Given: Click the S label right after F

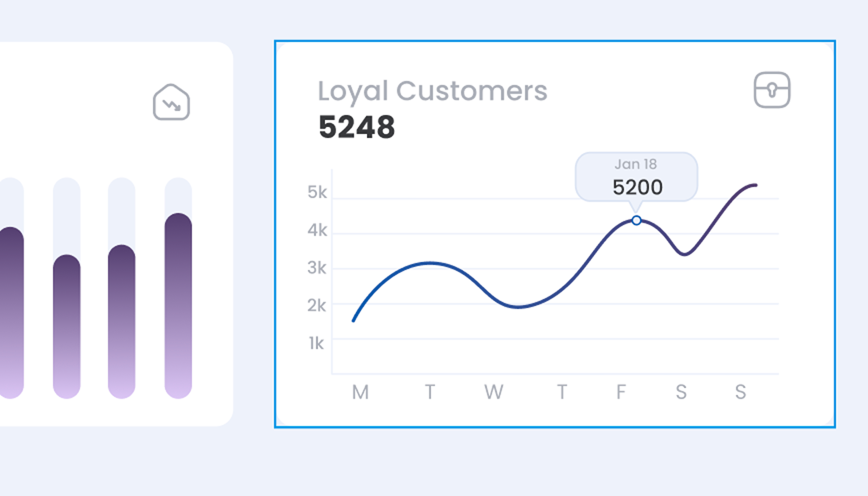Looking at the screenshot, I should click(x=681, y=392).
